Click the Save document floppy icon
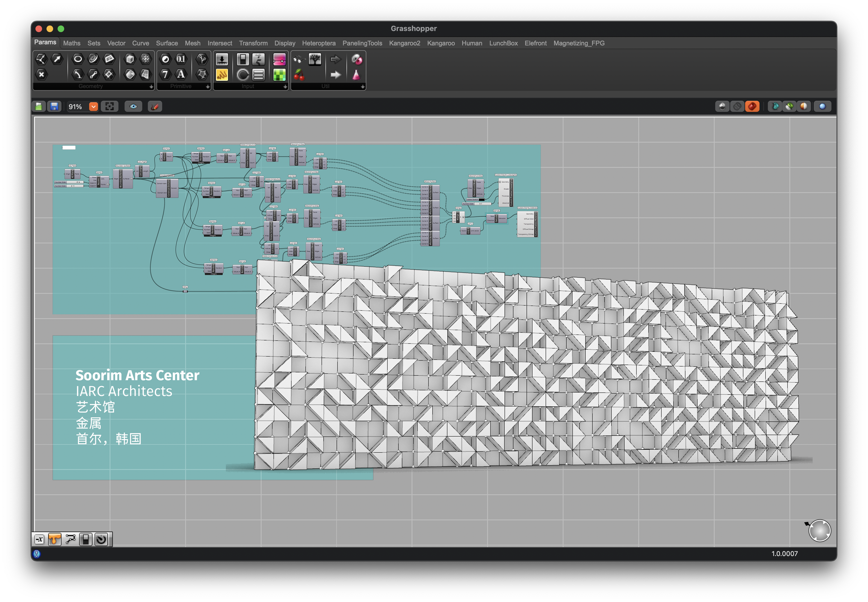Viewport: 868px width, 602px height. [54, 107]
